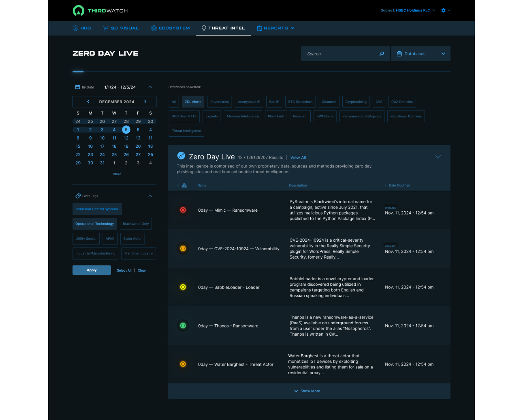Sort by the Description column header

click(x=298, y=185)
